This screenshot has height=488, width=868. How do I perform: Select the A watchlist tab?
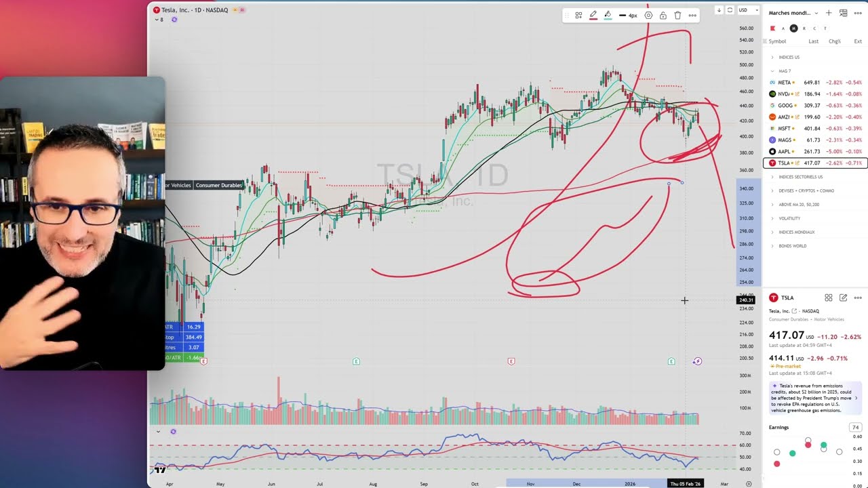pyautogui.click(x=783, y=28)
